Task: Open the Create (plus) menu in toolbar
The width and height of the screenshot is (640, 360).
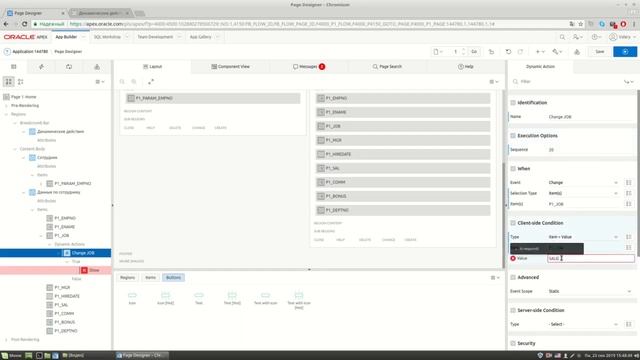Action: 540,51
